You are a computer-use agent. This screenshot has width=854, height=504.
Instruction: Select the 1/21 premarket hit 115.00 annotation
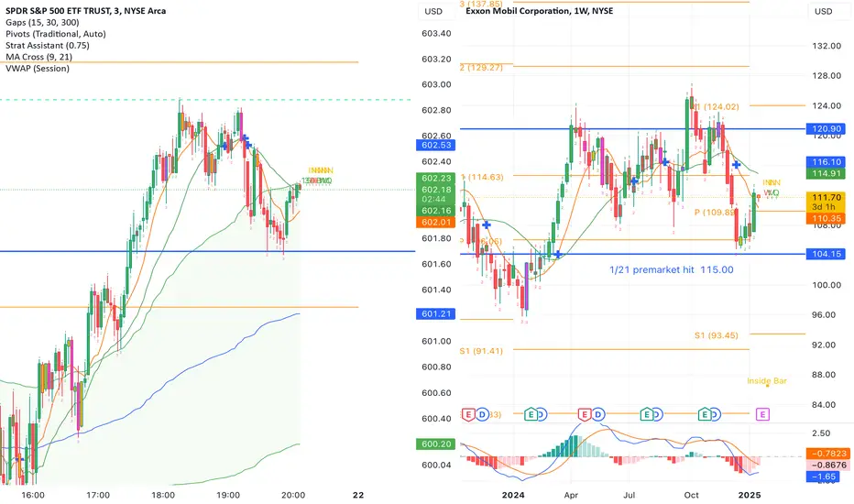point(671,269)
